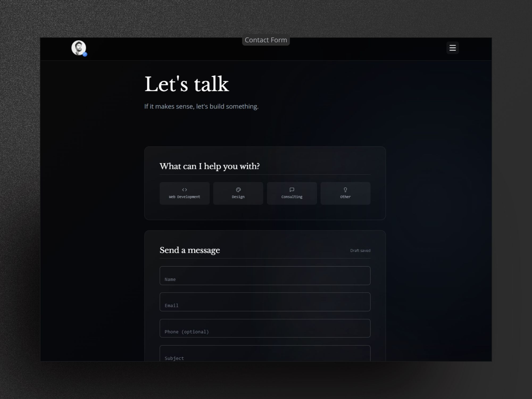This screenshot has height=399, width=532.
Task: Click the palette icon for Design
Action: point(238,190)
